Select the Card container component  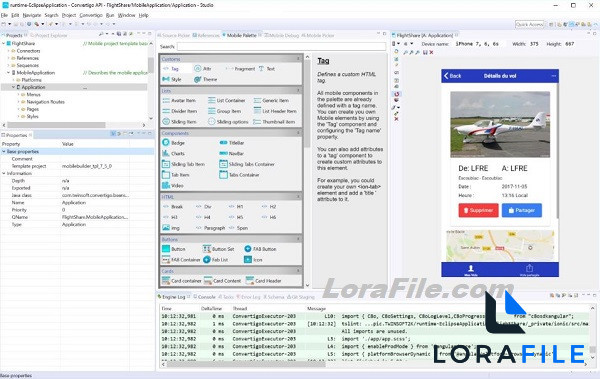click(182, 281)
